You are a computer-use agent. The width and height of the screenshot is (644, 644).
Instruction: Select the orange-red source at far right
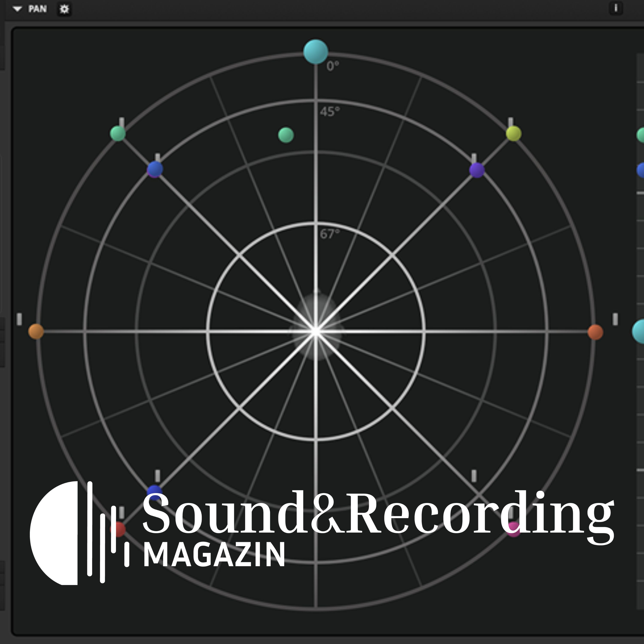coord(595,332)
